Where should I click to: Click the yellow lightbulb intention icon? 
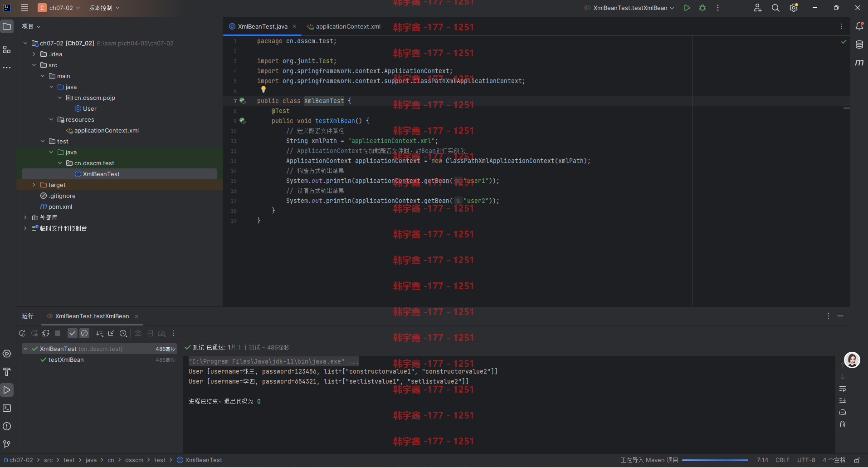point(263,89)
